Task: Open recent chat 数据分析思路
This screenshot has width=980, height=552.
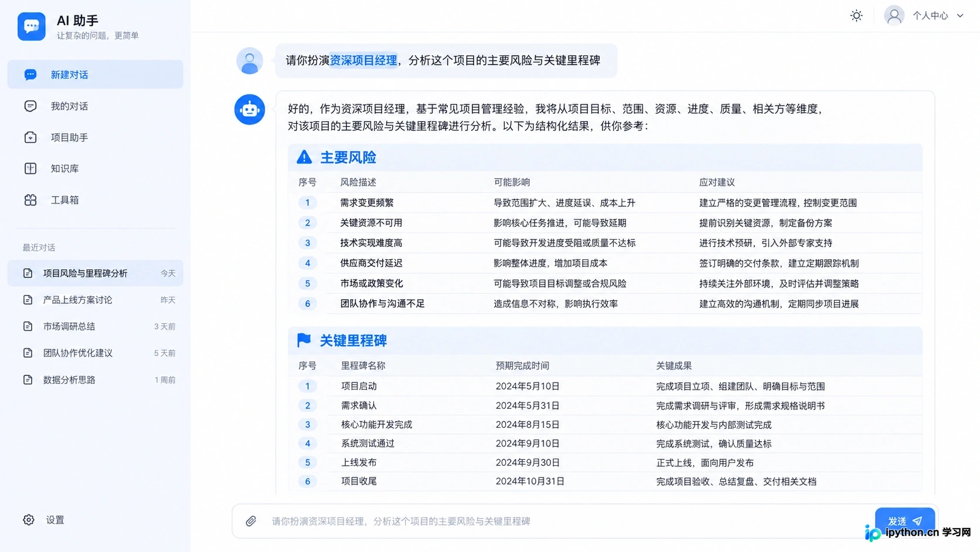Action: click(96, 380)
